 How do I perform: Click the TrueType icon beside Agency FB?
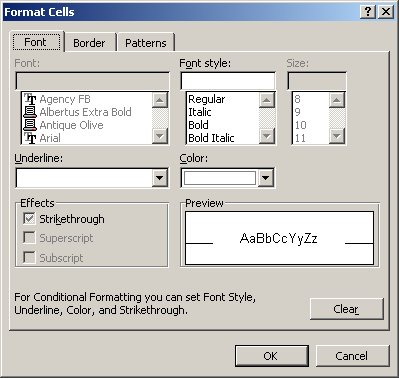tap(30, 99)
